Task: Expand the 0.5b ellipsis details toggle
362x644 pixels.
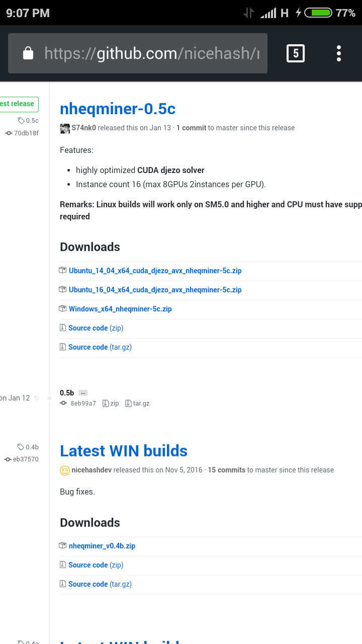Action: [83, 393]
